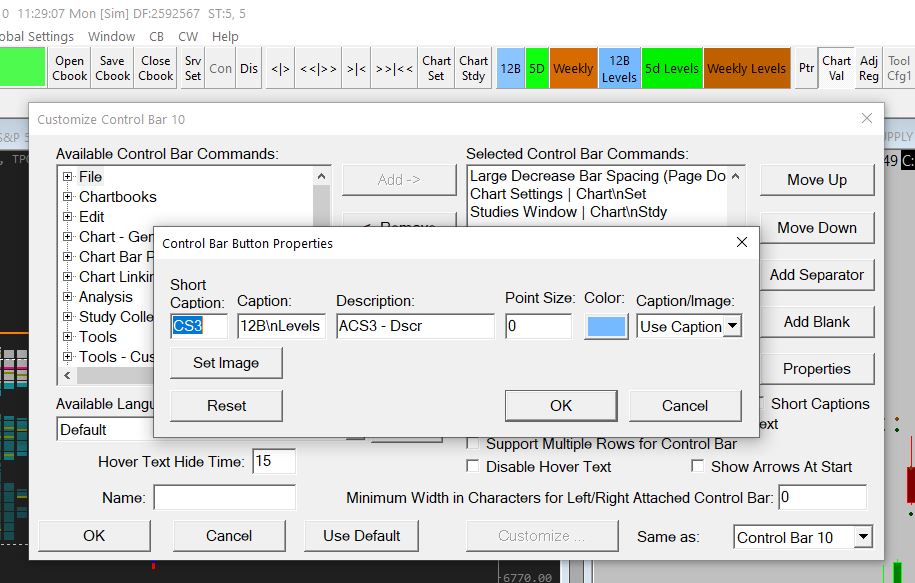
Task: Click Cancel in Customize Control Bar dialog
Action: tap(229, 536)
